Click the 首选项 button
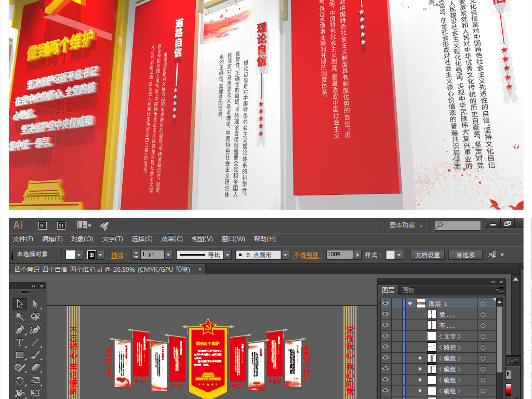This screenshot has height=399, width=532. click(465, 255)
